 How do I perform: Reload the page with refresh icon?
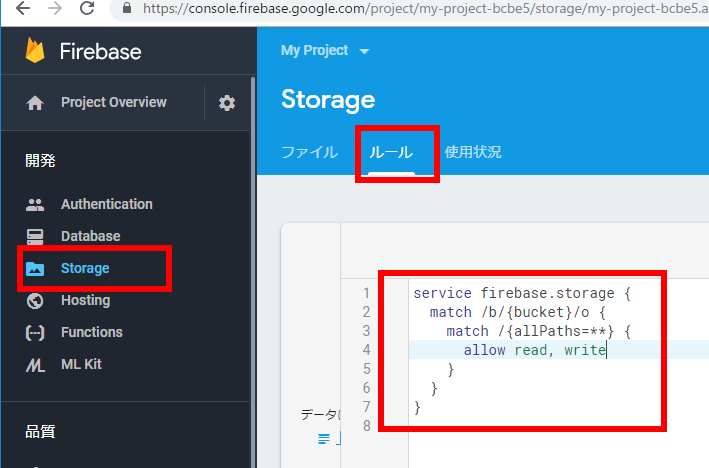(87, 8)
